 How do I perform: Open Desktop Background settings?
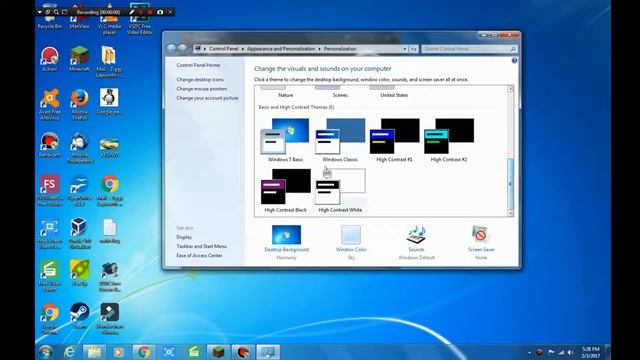(x=287, y=242)
